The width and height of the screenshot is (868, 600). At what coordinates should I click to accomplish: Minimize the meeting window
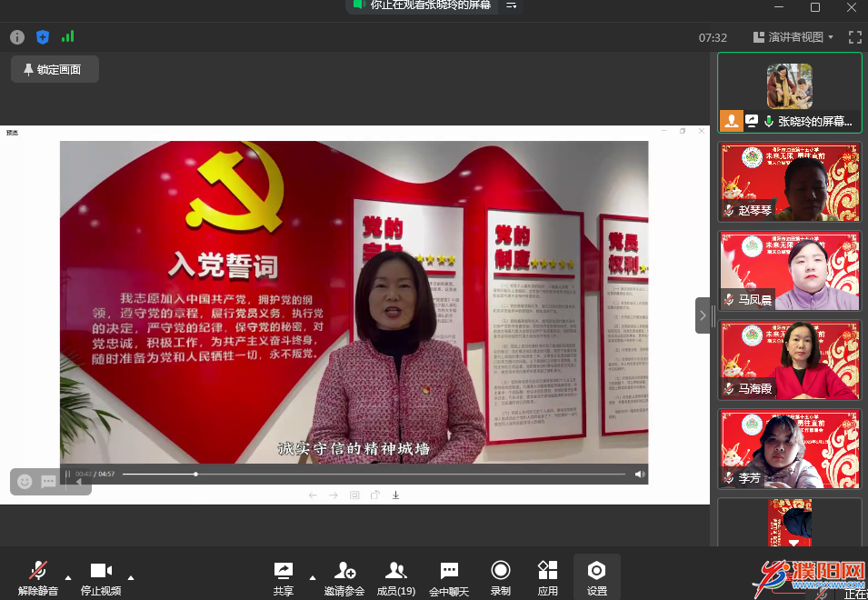pos(779,7)
